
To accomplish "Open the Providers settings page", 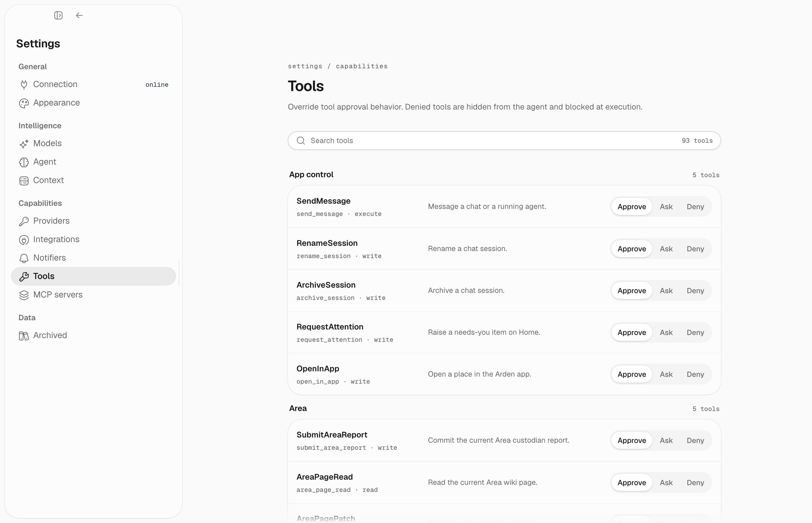I will (94, 221).
